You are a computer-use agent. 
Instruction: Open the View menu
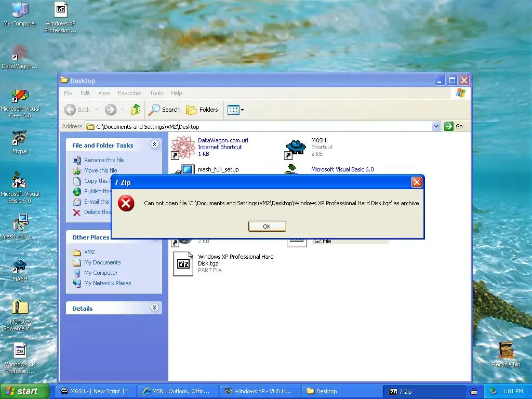(104, 93)
